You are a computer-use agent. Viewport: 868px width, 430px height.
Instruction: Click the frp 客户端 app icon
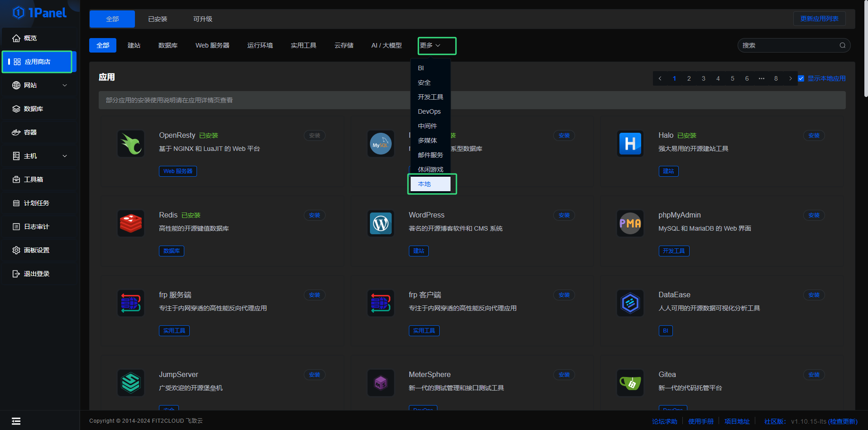click(381, 303)
